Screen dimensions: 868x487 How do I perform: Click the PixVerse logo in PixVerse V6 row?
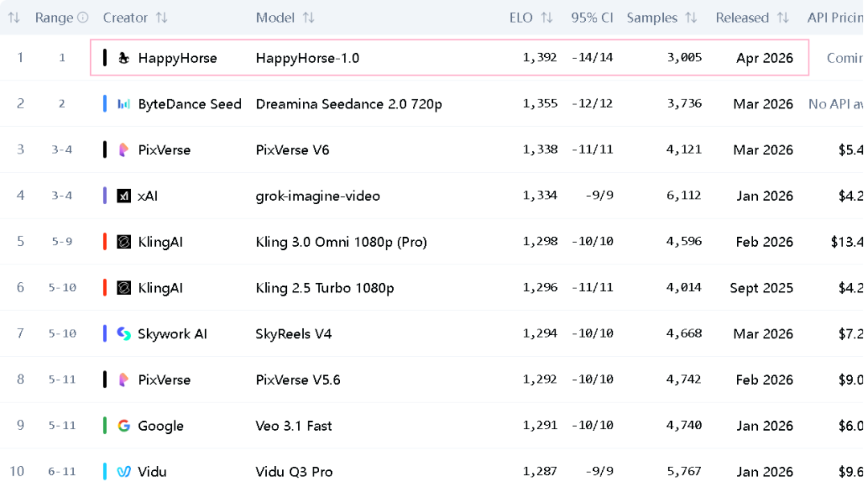(x=124, y=149)
